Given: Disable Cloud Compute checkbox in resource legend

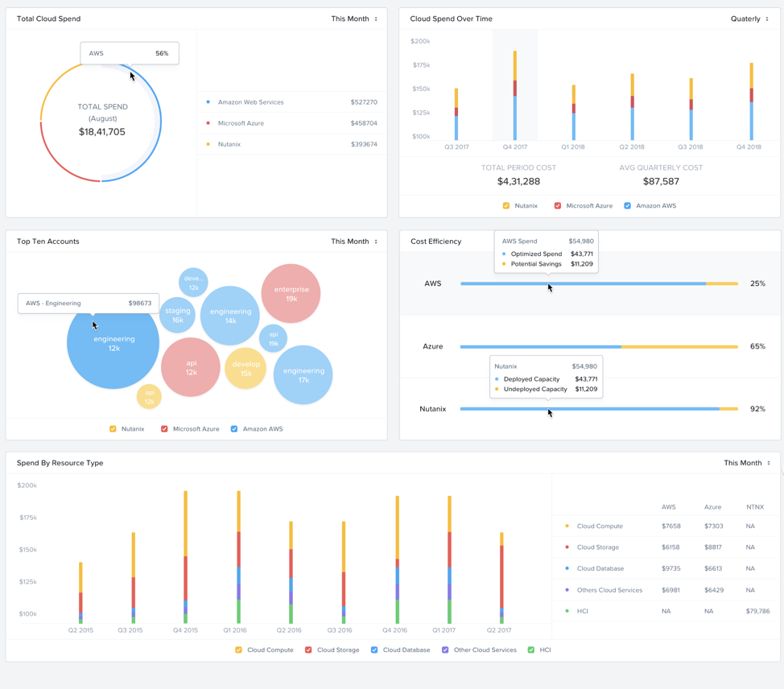Looking at the screenshot, I should tap(238, 650).
